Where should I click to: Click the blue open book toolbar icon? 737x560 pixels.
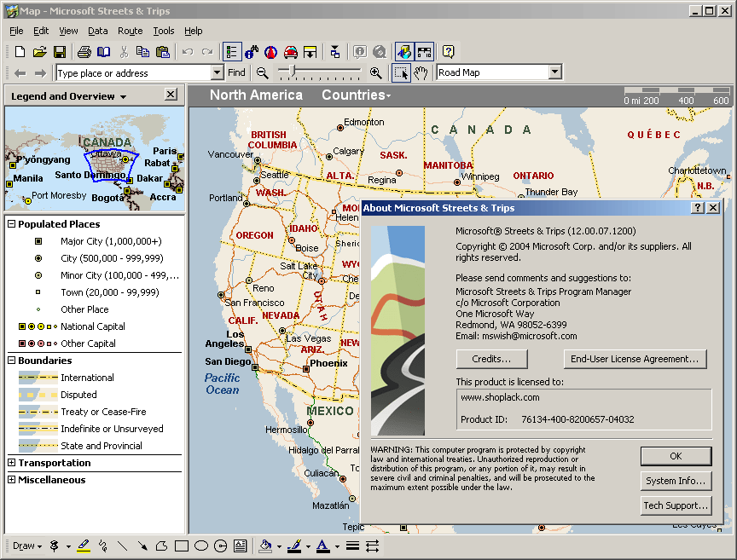[x=103, y=52]
